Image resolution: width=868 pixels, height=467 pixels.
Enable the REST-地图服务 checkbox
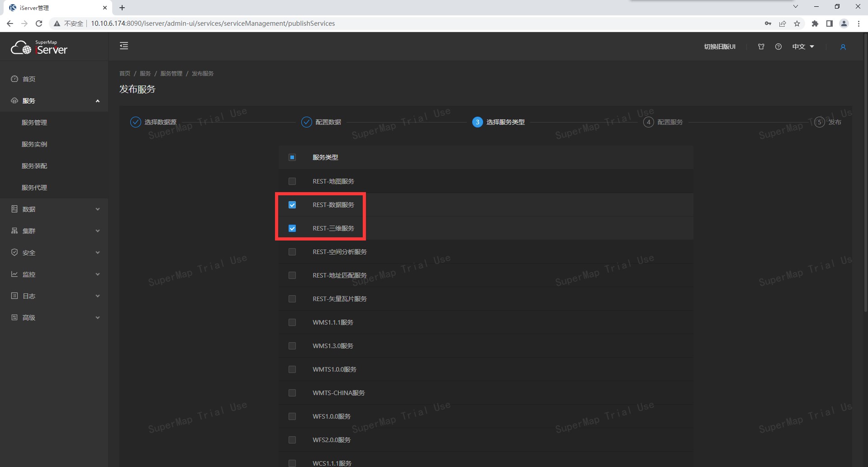(292, 181)
